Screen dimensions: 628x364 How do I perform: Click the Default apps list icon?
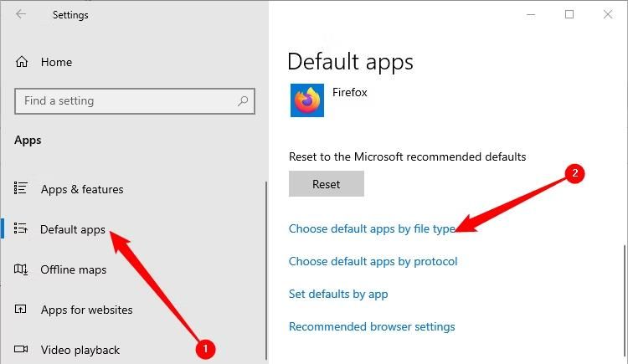[x=22, y=229]
